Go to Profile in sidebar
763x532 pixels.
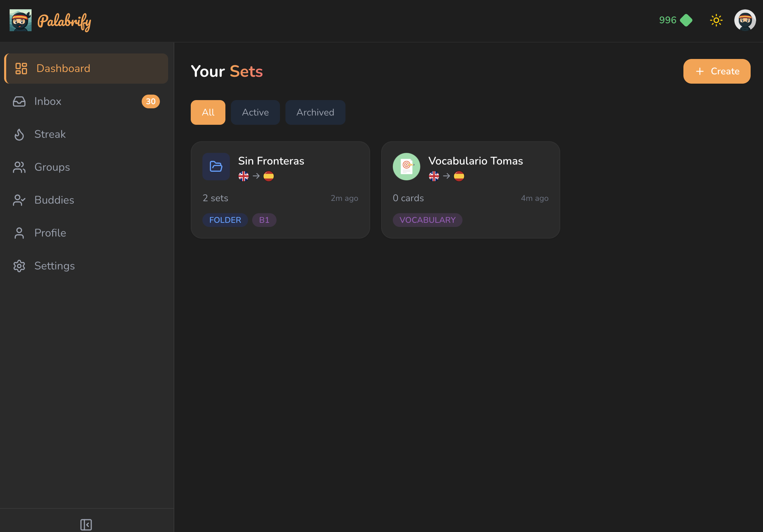[86, 233]
